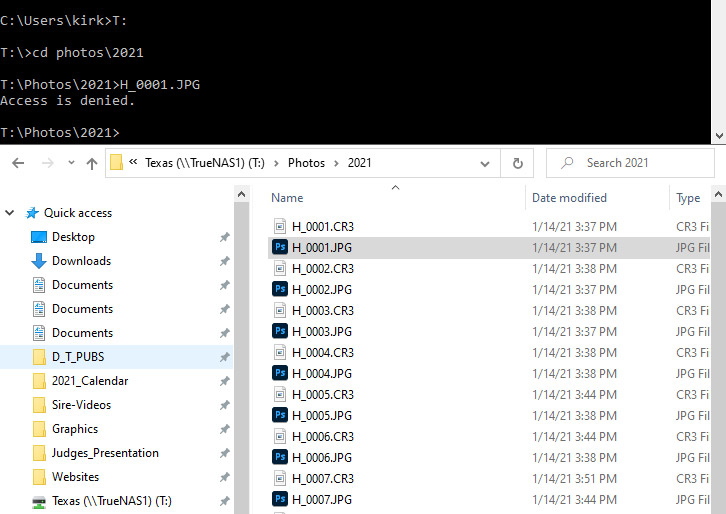Click the network drive icon for Texas
The width and height of the screenshot is (726, 514).
pos(39,502)
